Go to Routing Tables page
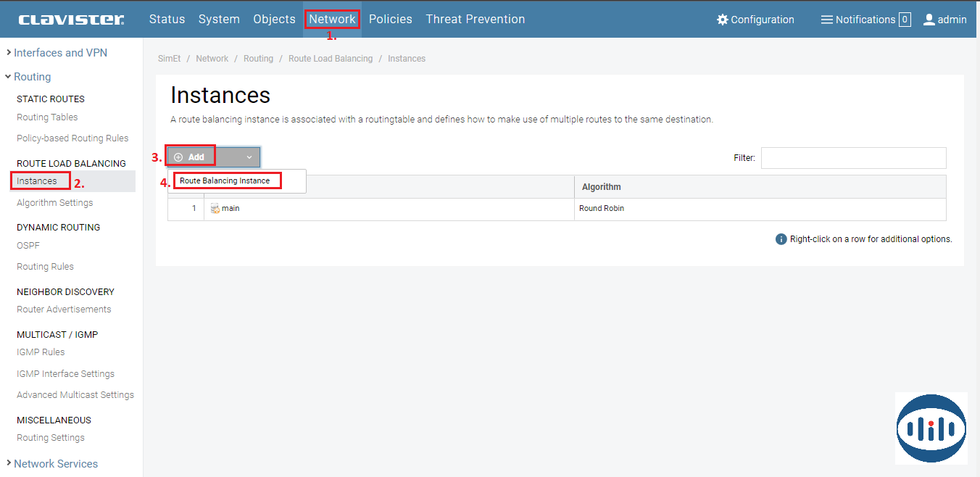The height and width of the screenshot is (477, 980). click(47, 117)
